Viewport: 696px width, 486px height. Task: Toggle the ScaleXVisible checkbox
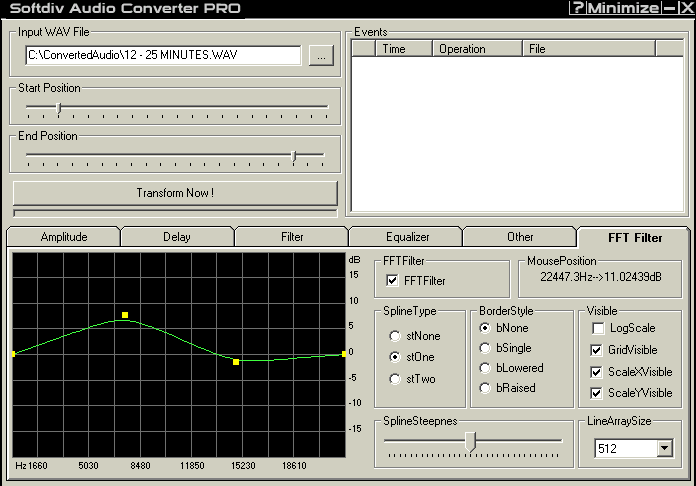click(597, 372)
